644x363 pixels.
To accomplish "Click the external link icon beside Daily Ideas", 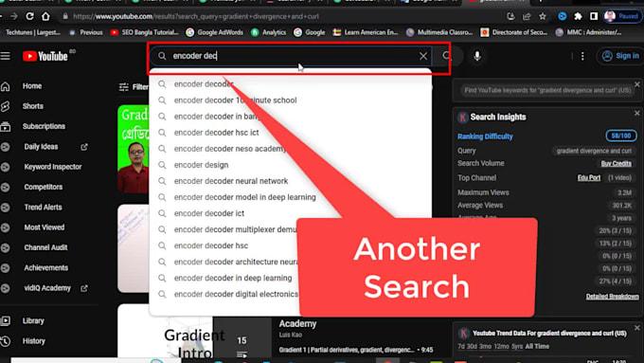I will [84, 147].
